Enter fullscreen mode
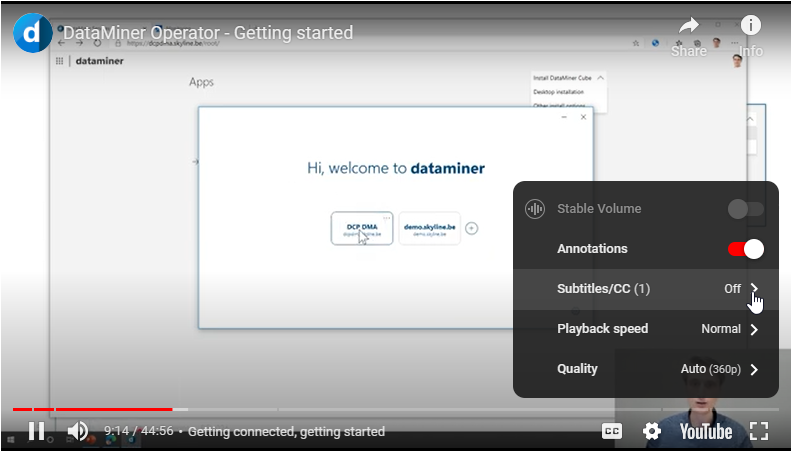 point(759,431)
